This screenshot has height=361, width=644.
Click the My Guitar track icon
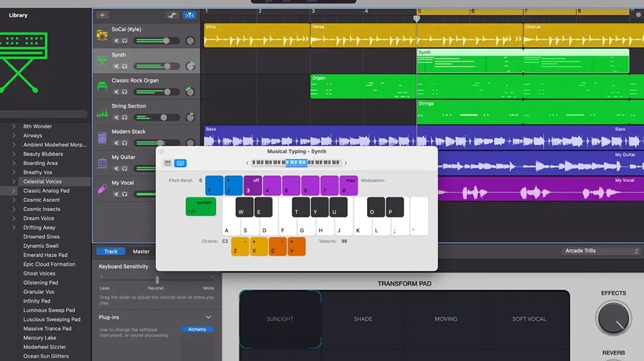pyautogui.click(x=102, y=163)
